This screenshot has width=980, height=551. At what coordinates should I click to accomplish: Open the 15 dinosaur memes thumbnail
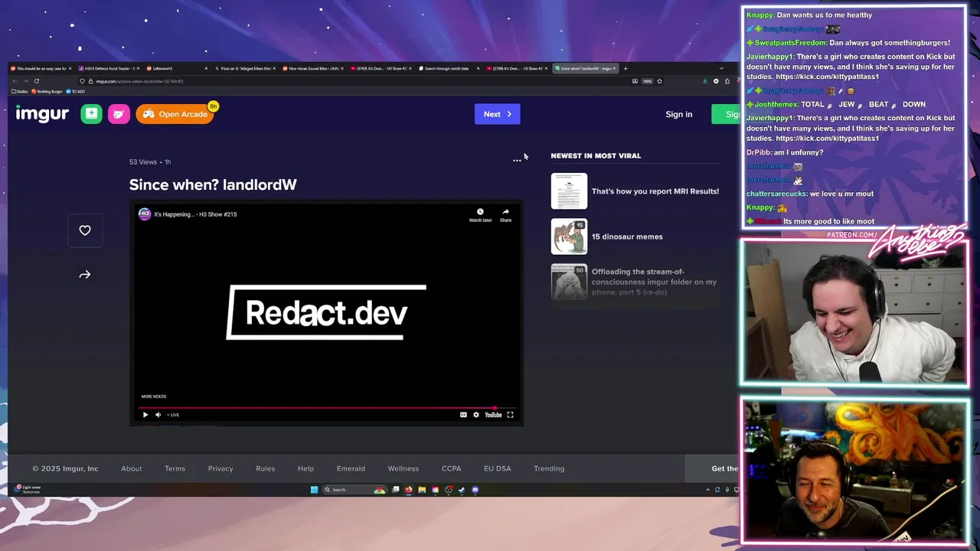pos(569,236)
